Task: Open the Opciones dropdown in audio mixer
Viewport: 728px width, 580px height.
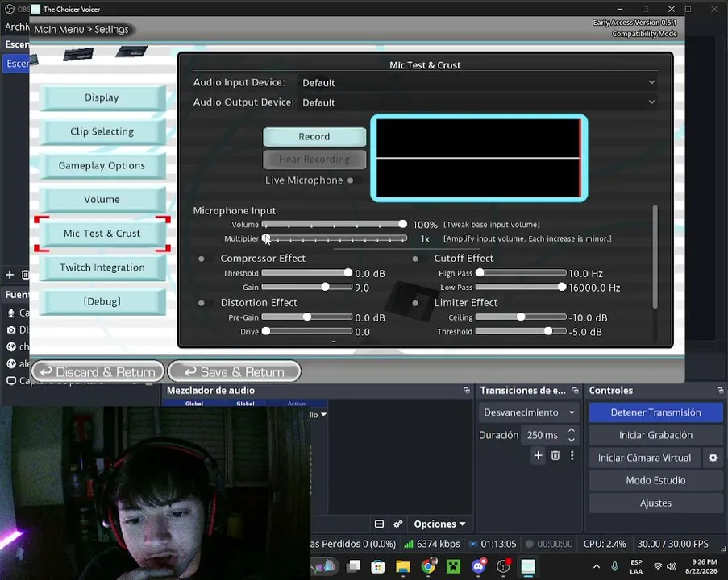Action: click(439, 524)
